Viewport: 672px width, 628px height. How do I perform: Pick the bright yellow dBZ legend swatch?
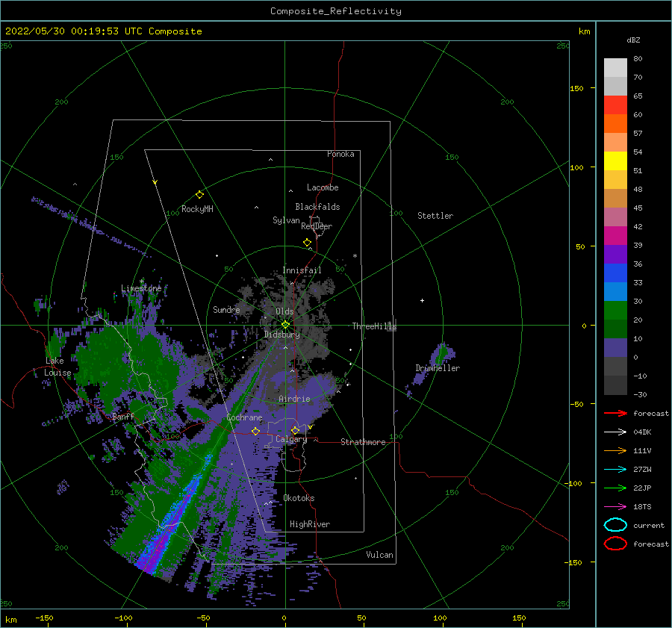pyautogui.click(x=615, y=161)
